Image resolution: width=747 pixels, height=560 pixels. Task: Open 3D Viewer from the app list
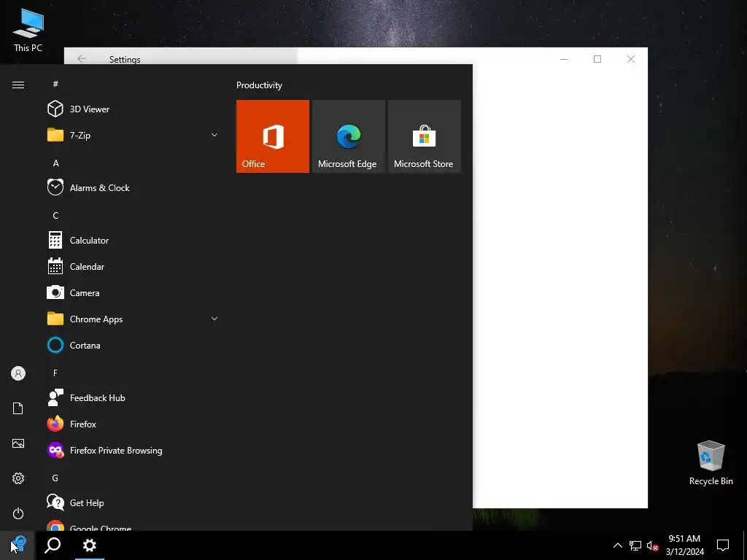[133, 109]
